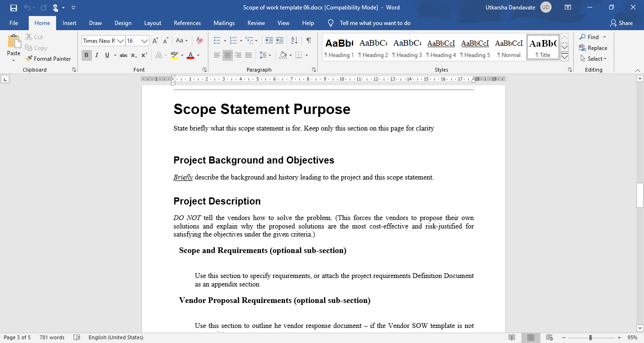The height and width of the screenshot is (343, 644).
Task: Open the font size dropdown
Action: point(145,41)
